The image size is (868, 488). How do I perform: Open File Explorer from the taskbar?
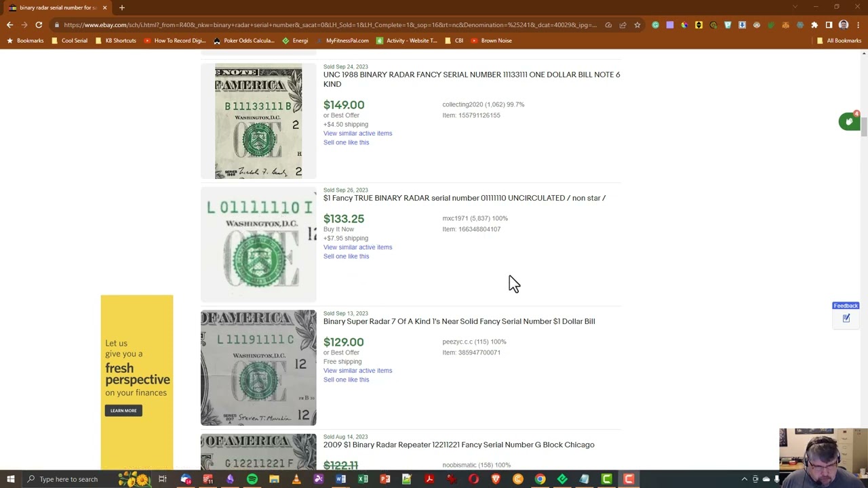[x=274, y=479]
